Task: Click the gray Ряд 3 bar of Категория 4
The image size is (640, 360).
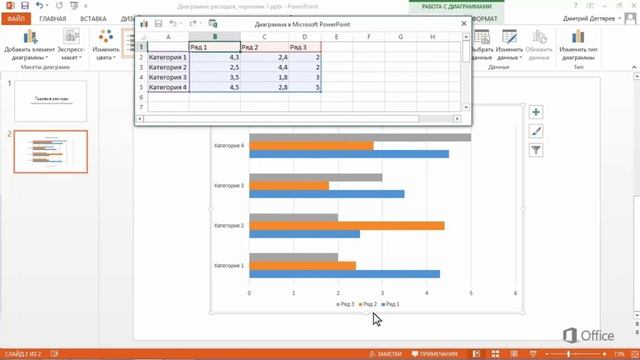Action: pos(360,138)
